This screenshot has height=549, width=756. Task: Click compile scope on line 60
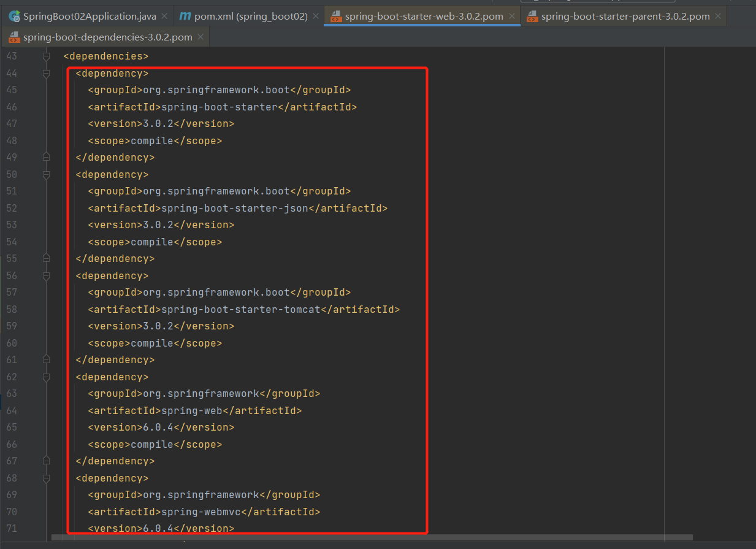(x=152, y=344)
